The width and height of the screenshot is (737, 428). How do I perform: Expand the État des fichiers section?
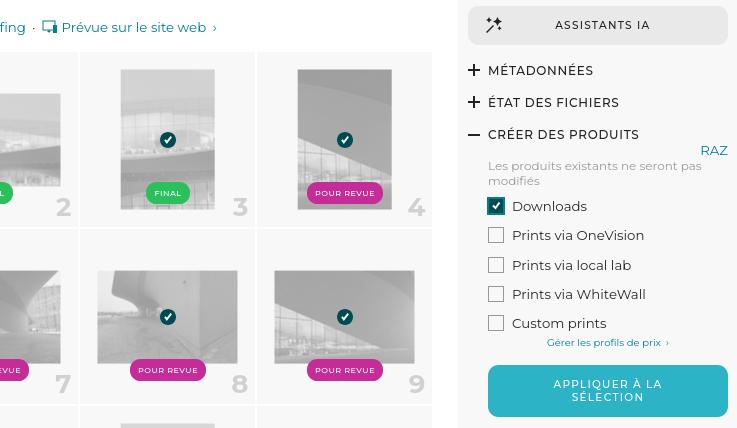coord(474,102)
